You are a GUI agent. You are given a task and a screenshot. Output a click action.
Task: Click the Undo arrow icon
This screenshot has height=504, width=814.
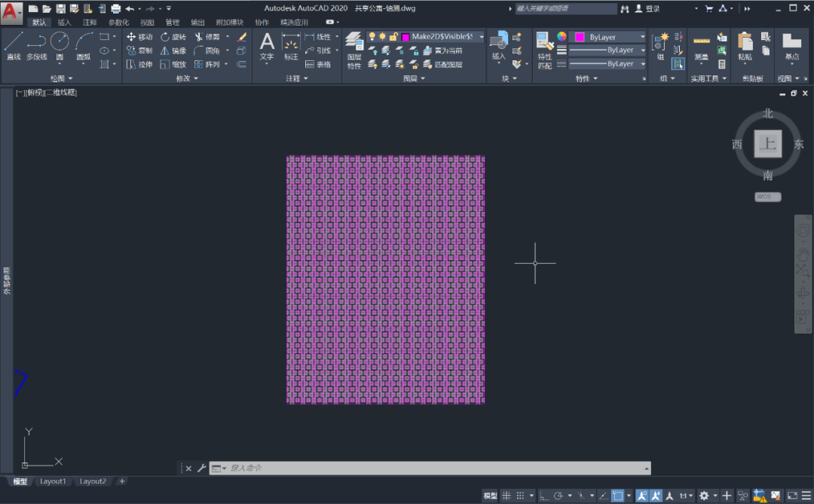tap(130, 8)
